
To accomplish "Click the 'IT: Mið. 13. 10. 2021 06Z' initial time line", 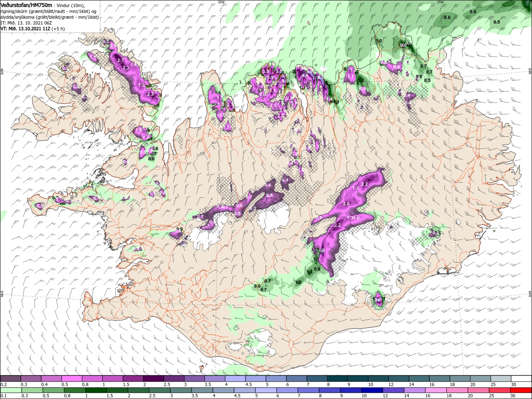I will click(26, 23).
